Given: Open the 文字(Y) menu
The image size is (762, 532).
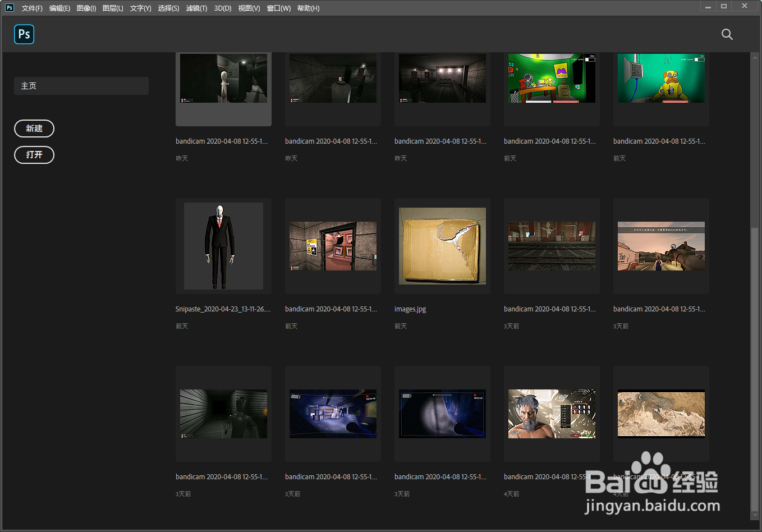Looking at the screenshot, I should 140,8.
